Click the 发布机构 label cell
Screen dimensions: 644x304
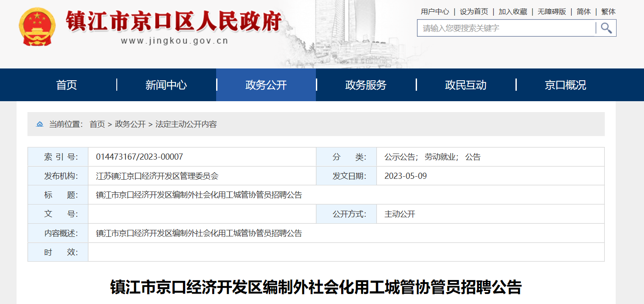(58, 176)
